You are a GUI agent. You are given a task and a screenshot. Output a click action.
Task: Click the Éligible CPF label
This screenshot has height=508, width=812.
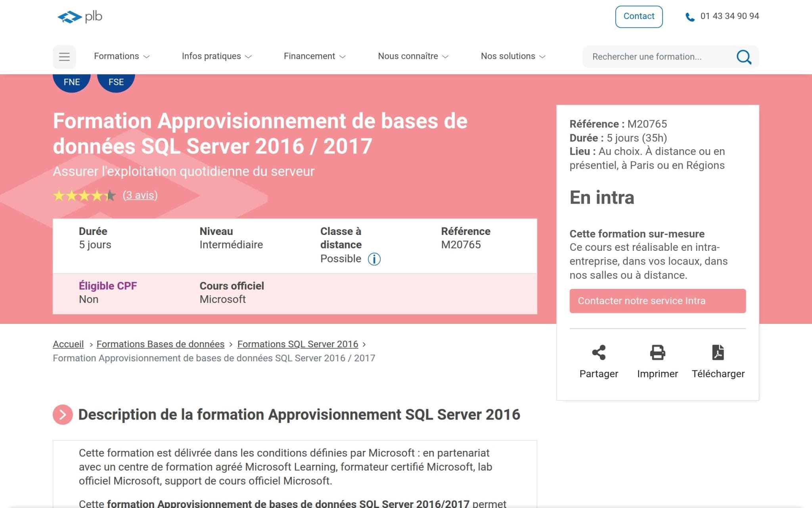click(x=108, y=286)
